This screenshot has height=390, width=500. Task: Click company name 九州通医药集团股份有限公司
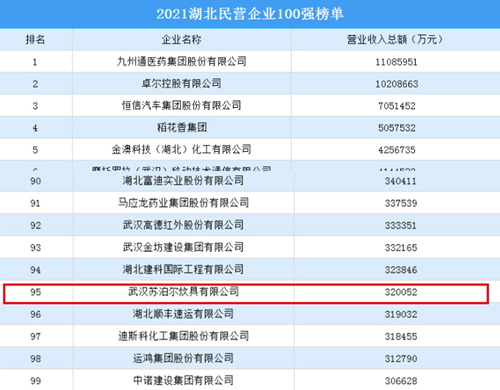182,61
